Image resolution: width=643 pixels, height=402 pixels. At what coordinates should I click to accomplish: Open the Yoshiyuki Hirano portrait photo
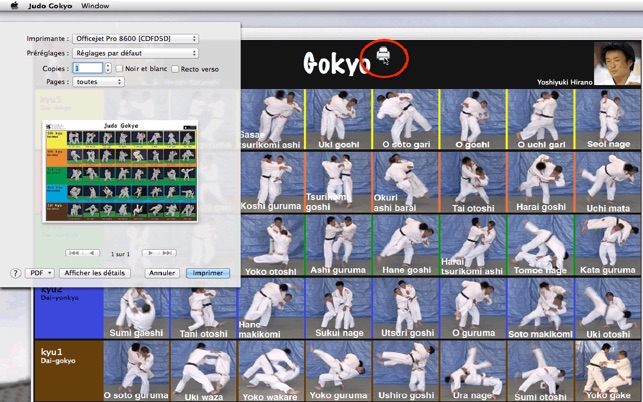(x=616, y=64)
